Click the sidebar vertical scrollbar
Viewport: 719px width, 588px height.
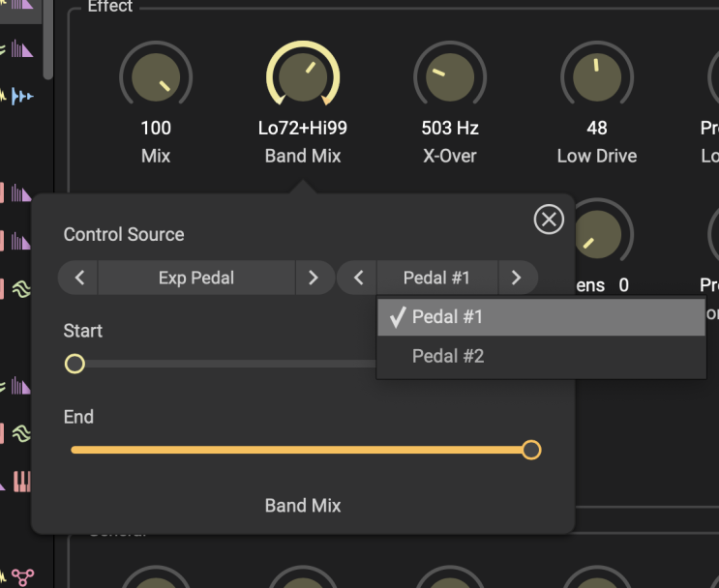coord(48,39)
